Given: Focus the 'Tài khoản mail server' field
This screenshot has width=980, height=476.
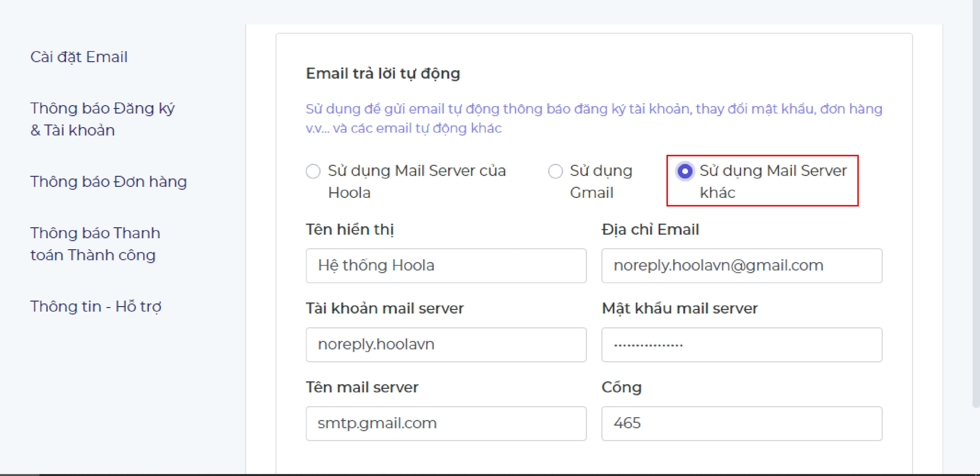Looking at the screenshot, I should pyautogui.click(x=445, y=345).
